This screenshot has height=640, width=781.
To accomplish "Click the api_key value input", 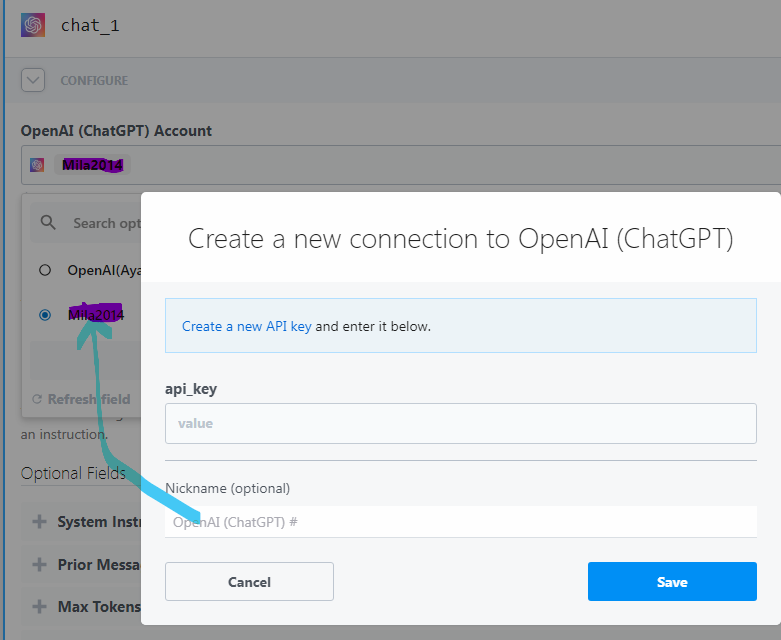I will click(461, 423).
